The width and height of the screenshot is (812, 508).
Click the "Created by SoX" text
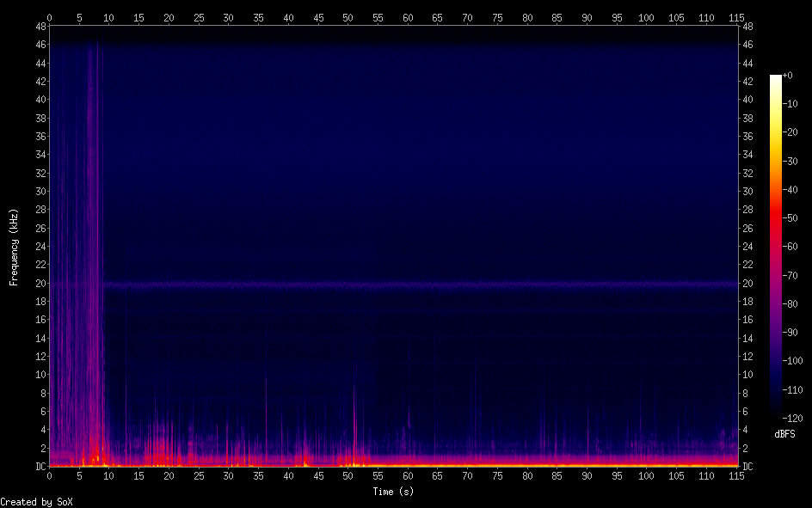(36, 502)
